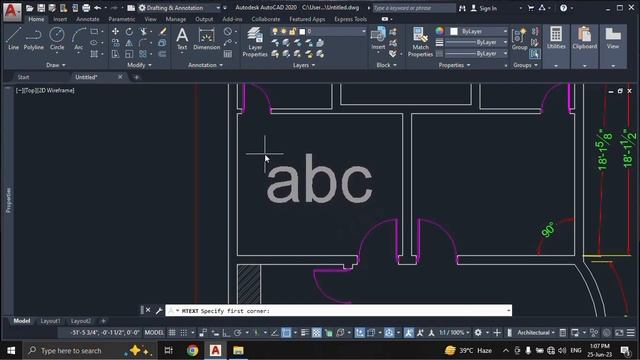Click the Scale tool icon
Viewport: 640px width, 360px height.
(x=129, y=54)
